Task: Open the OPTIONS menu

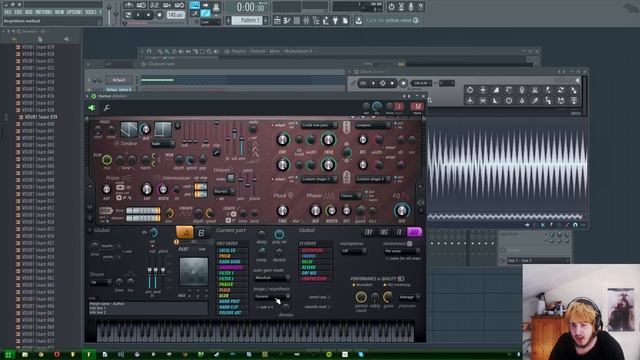Action: (75, 12)
